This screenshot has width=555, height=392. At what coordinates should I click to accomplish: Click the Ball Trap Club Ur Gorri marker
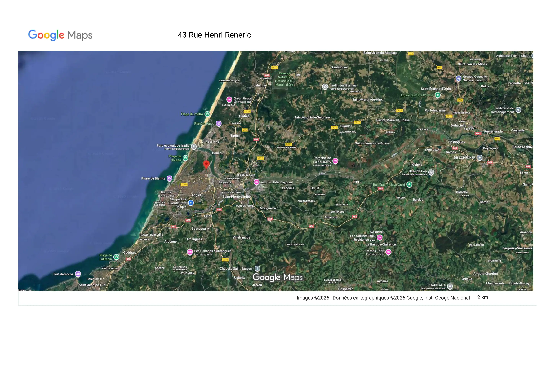[x=409, y=185]
